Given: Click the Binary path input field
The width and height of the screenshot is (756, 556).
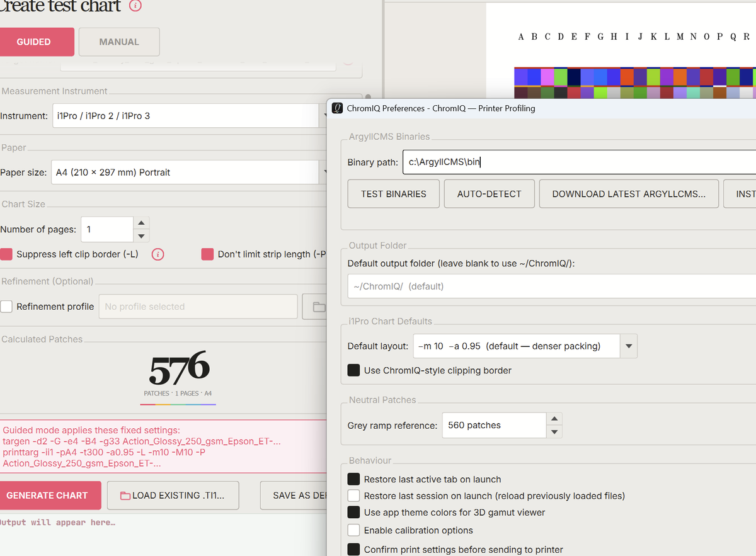Looking at the screenshot, I should click(x=579, y=162).
